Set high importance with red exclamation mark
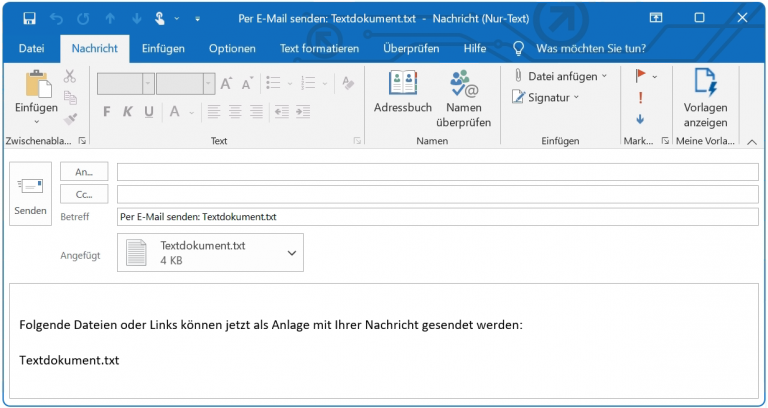Viewport: 768px width, 408px height. click(x=640, y=97)
